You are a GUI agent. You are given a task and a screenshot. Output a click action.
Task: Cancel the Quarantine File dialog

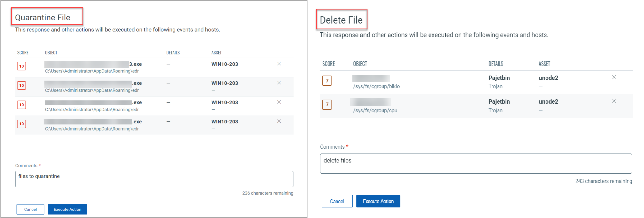click(x=30, y=209)
